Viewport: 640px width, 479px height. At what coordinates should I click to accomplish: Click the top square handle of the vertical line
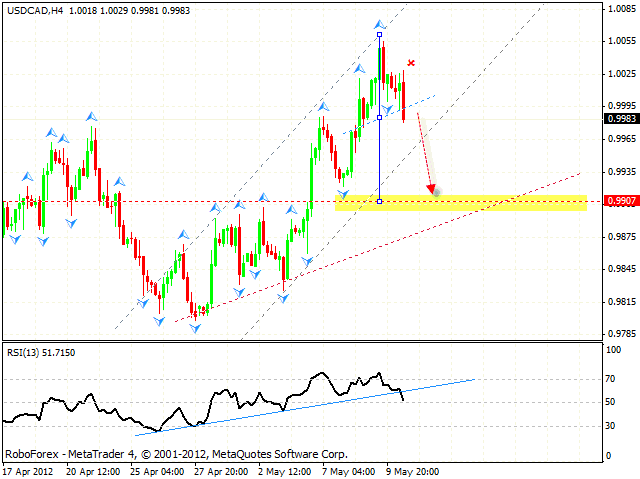(379, 35)
